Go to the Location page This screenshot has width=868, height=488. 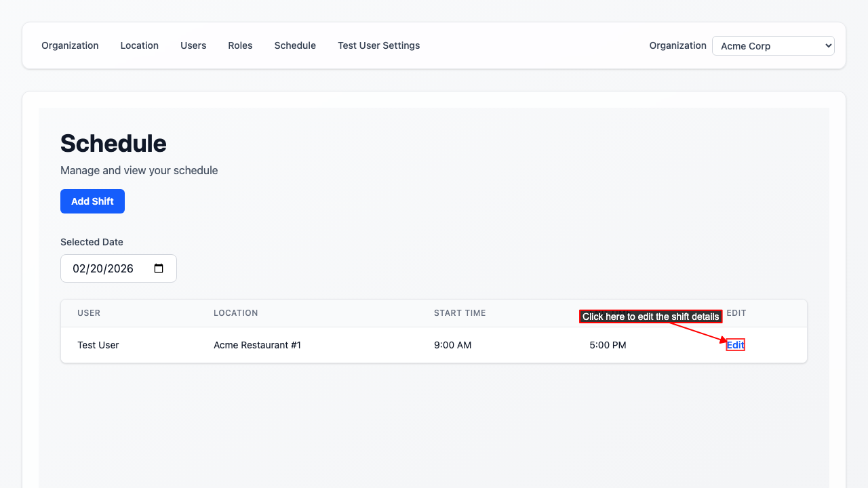(x=139, y=45)
